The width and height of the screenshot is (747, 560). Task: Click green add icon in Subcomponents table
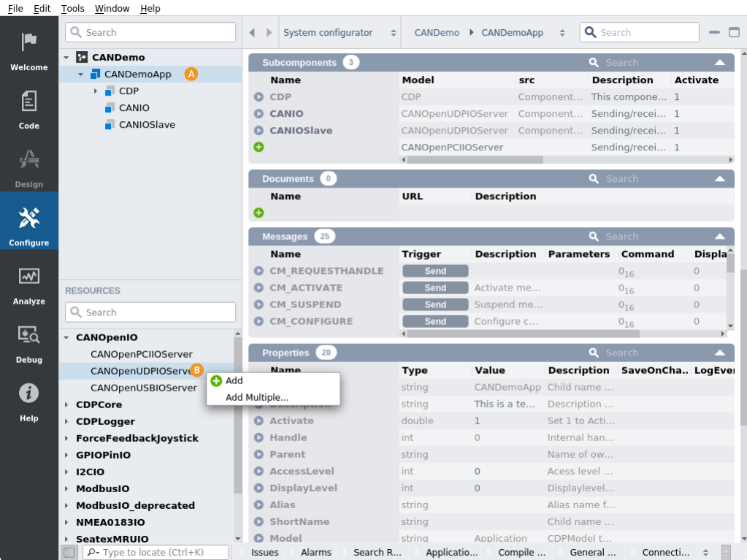258,147
